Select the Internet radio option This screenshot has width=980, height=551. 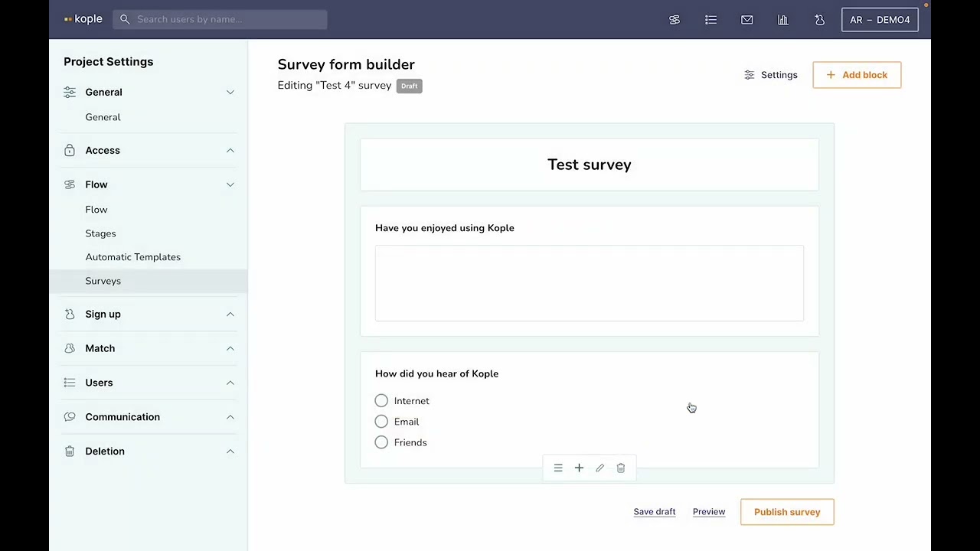click(381, 401)
